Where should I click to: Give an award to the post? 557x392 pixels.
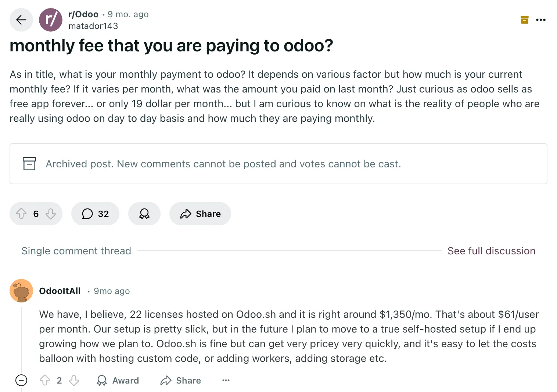(144, 214)
